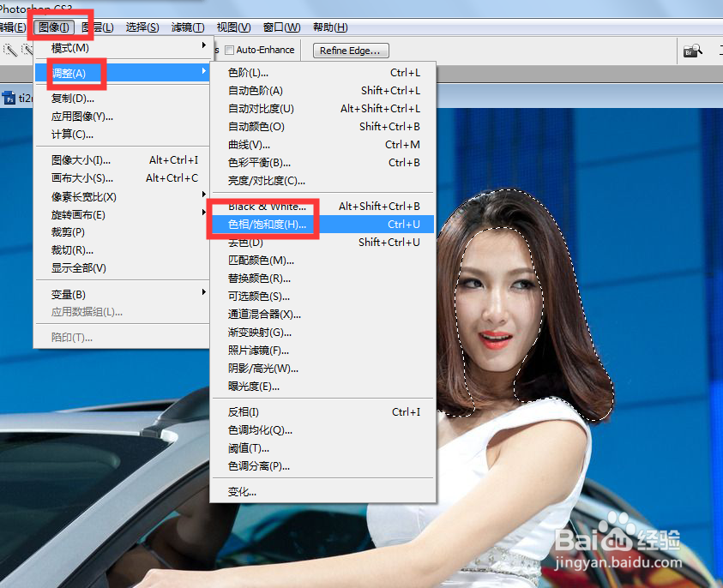
Task: Expand the 像素长宽比(X) submenu
Action: click(x=122, y=197)
